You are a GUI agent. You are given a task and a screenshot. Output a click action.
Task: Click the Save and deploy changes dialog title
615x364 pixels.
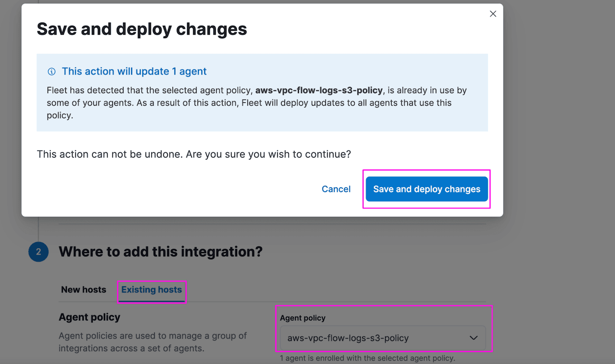[141, 29]
